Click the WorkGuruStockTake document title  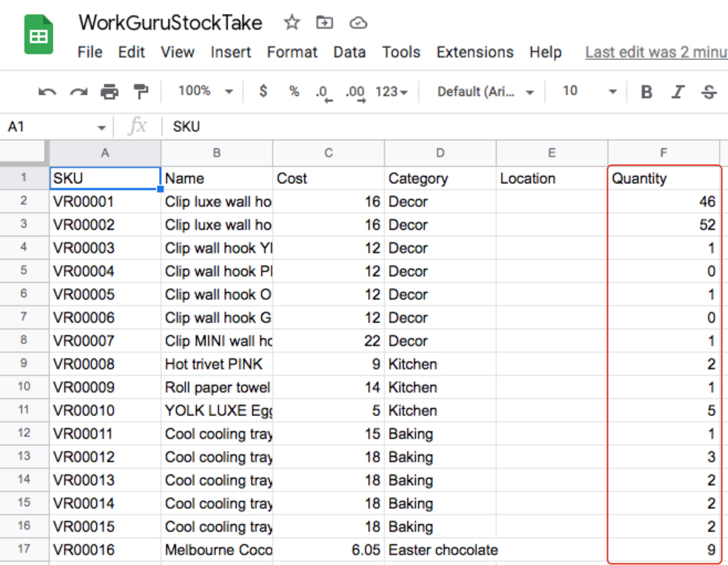171,23
